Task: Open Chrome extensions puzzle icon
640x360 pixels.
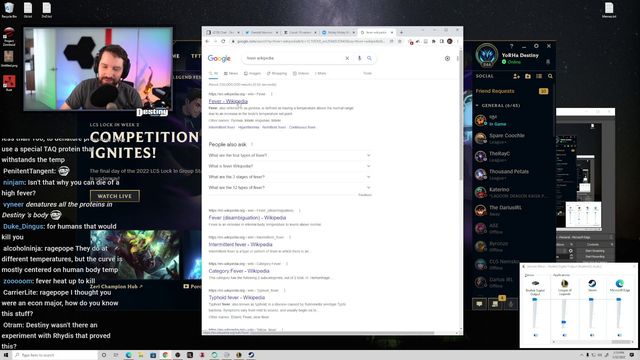Action: (434, 41)
